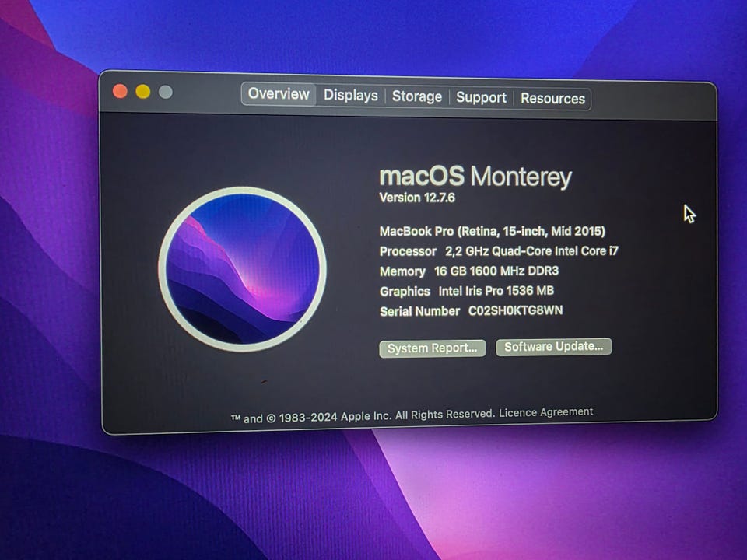The height and width of the screenshot is (560, 747).
Task: Click the System Report... button
Action: click(x=432, y=348)
